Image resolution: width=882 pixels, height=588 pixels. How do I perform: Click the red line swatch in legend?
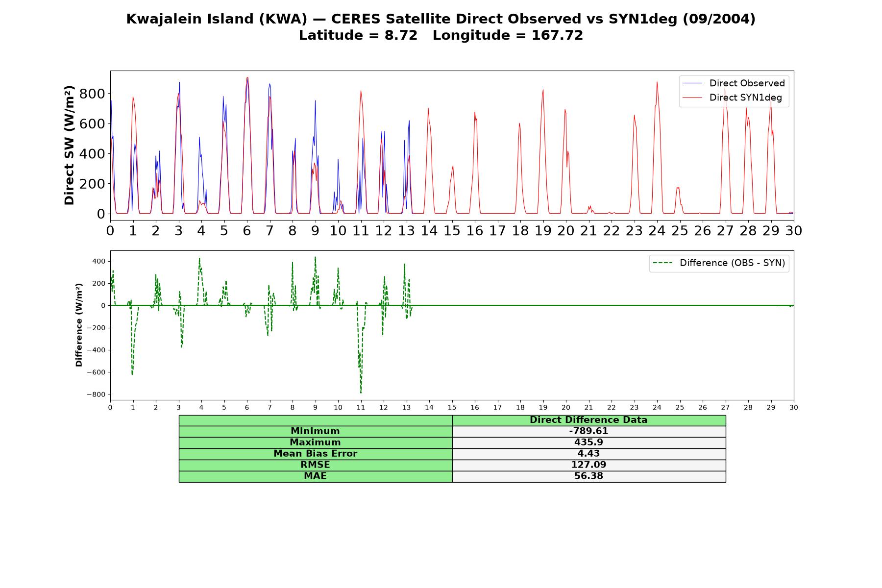point(692,98)
